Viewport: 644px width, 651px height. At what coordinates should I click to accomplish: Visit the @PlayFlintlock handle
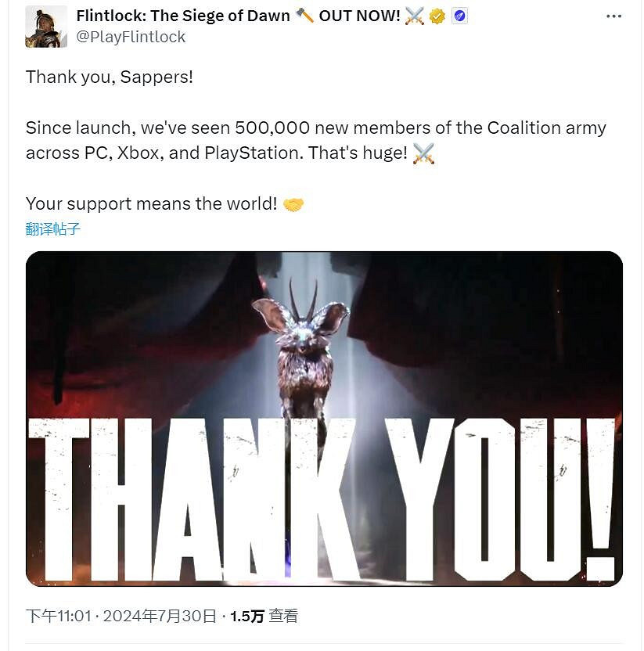coord(131,36)
